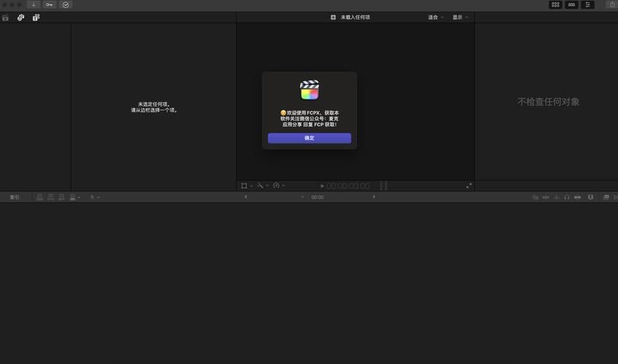This screenshot has width=618, height=364.
Task: Click insert clip icon in timeline toolbar
Action: coord(50,197)
